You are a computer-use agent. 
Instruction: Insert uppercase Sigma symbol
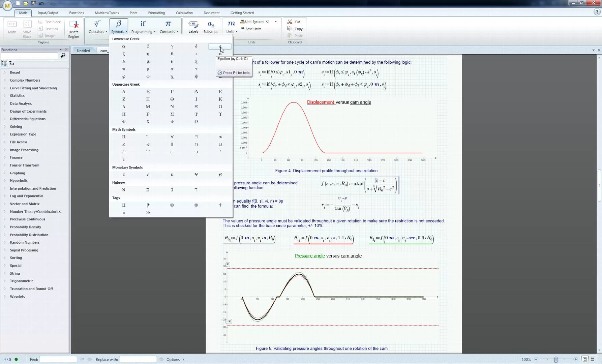[x=172, y=114]
